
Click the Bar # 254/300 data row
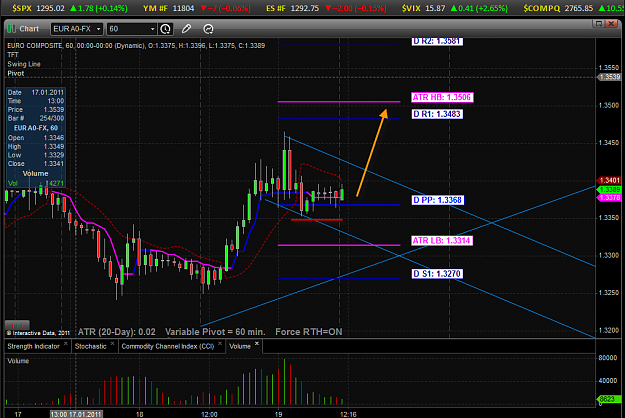click(x=36, y=118)
